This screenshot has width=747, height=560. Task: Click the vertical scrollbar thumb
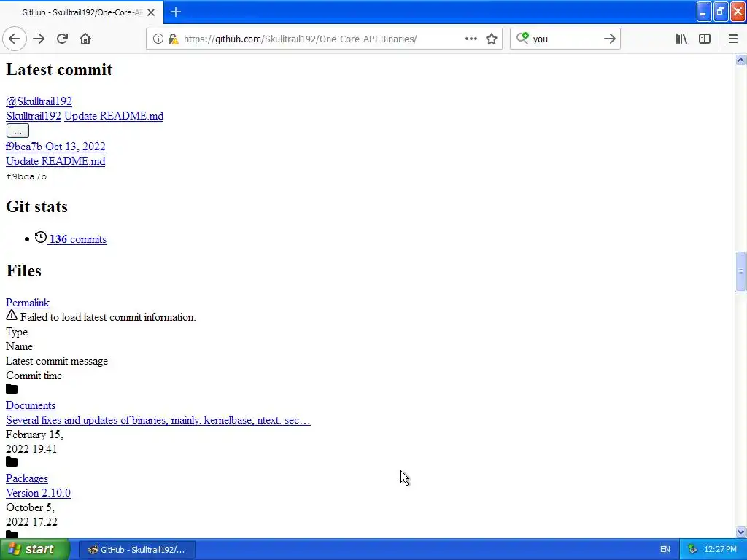740,271
